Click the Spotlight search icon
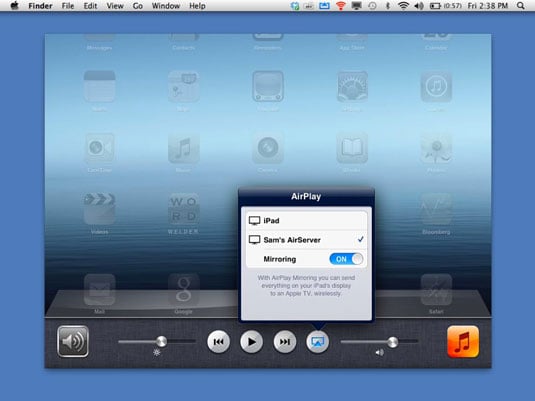This screenshot has width=535, height=401. [x=521, y=6]
